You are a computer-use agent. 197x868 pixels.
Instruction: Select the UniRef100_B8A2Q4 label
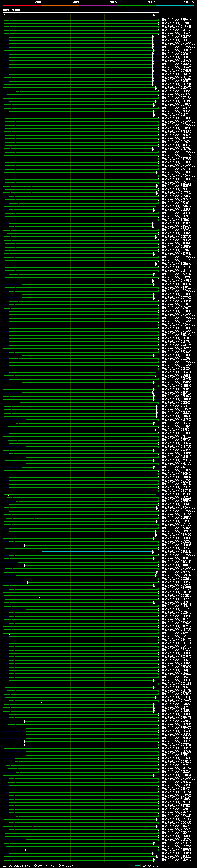(177, 84)
